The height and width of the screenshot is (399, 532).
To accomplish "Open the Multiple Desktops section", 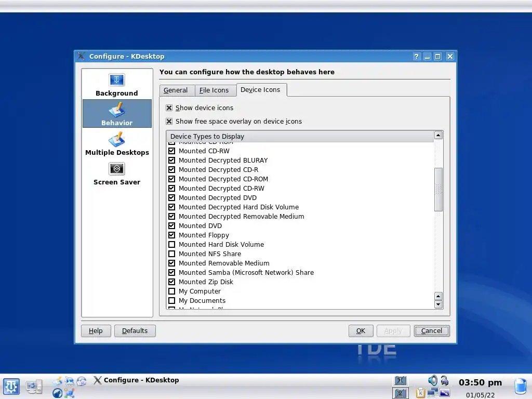I will pyautogui.click(x=117, y=143).
